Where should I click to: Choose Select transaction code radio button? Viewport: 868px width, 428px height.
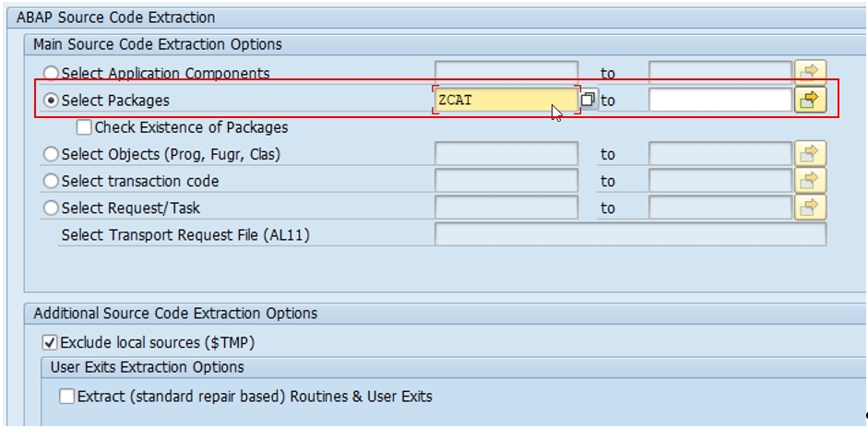coord(51,181)
